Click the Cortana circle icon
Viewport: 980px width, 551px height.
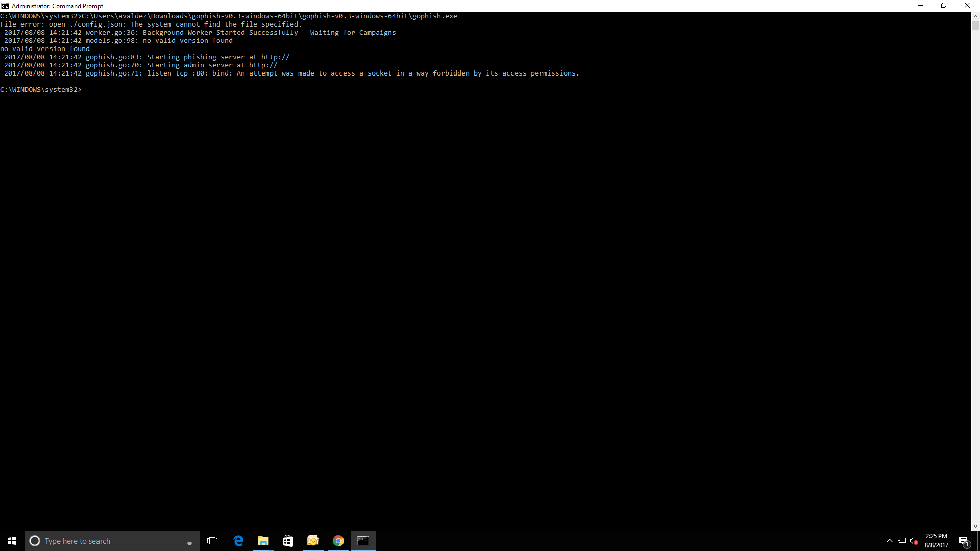(35, 541)
